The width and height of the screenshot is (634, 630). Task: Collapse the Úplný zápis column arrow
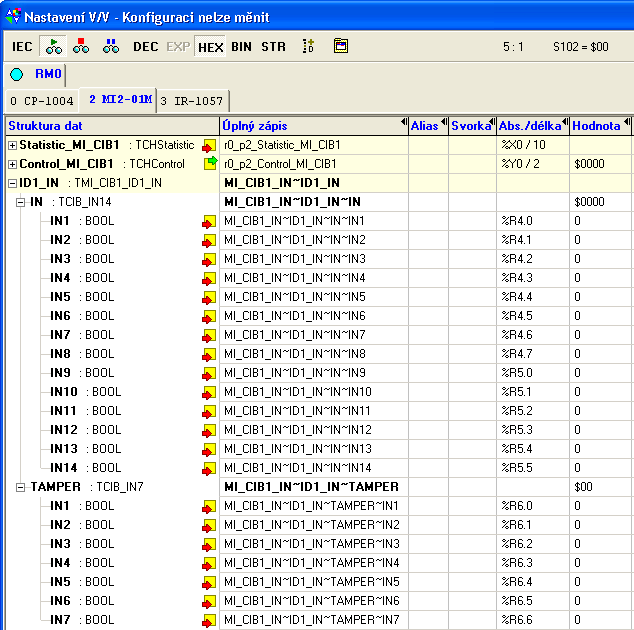pyautogui.click(x=404, y=122)
